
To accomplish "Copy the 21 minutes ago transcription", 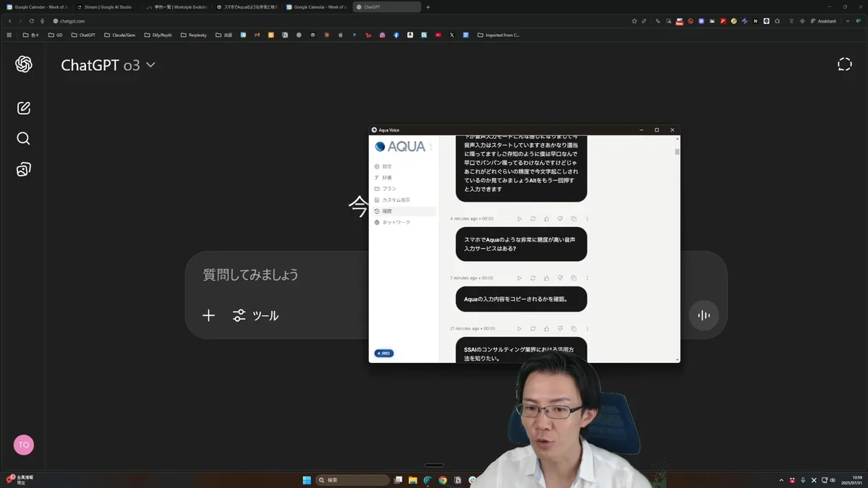I will pyautogui.click(x=574, y=329).
